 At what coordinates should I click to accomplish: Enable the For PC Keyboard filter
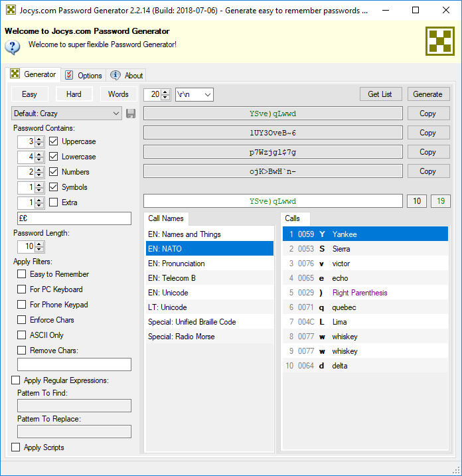[x=21, y=289]
